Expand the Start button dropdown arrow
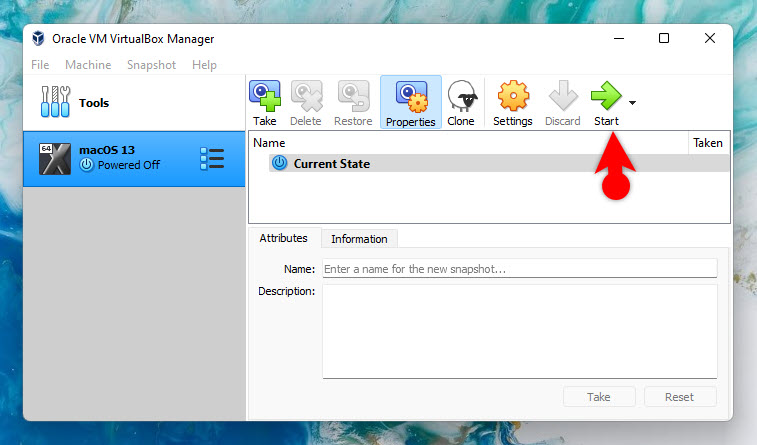757x445 pixels. coord(632,103)
